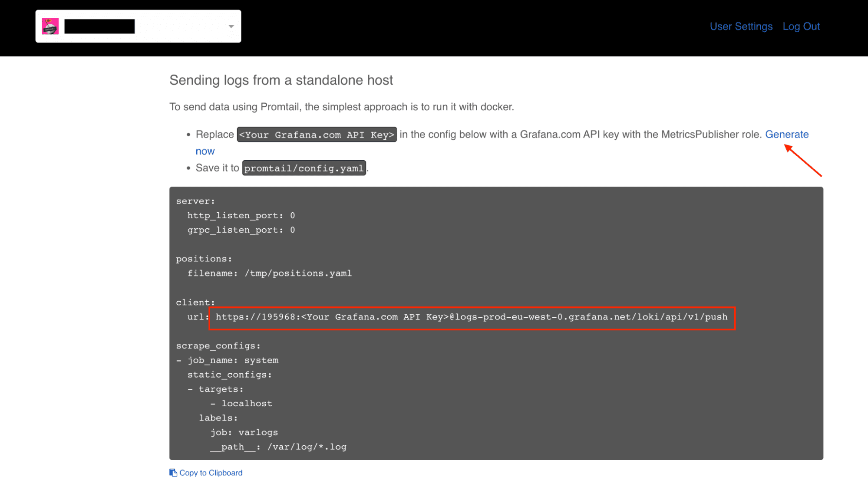
Task: Click the 'Sending logs from a standalone host' heading
Action: point(281,80)
